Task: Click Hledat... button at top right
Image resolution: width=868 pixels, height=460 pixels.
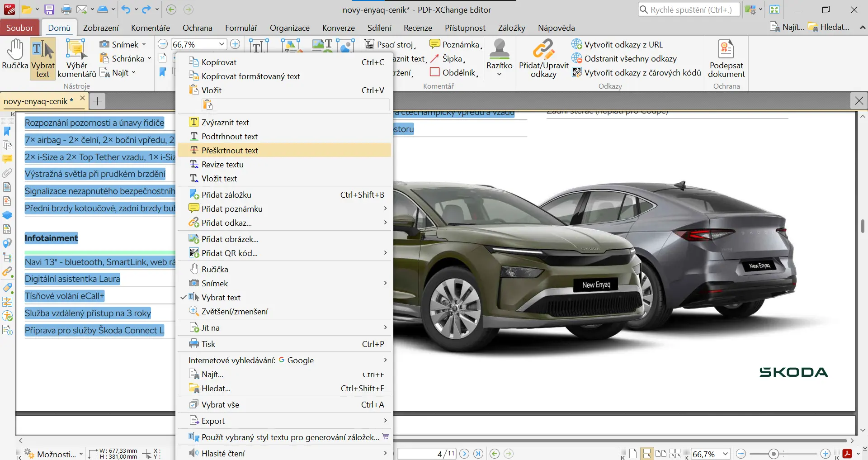Action: tap(829, 27)
